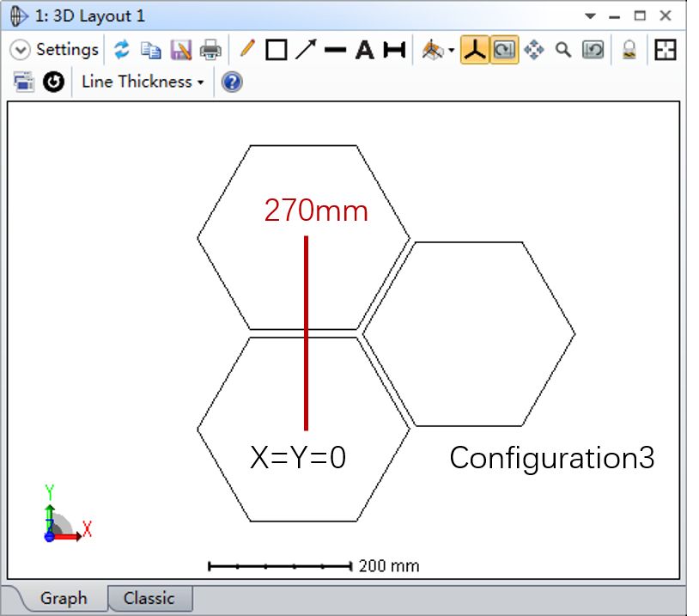Click the zoom magnifier icon

pos(563,50)
